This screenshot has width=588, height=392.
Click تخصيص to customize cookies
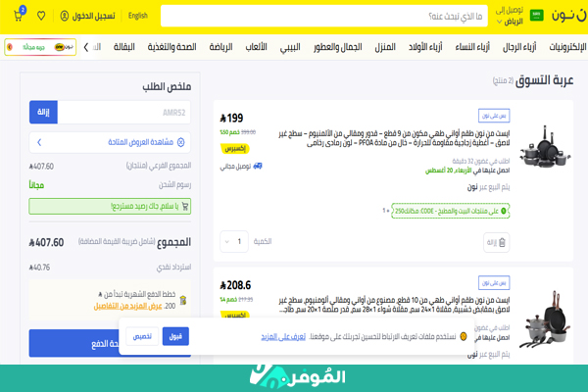click(142, 336)
